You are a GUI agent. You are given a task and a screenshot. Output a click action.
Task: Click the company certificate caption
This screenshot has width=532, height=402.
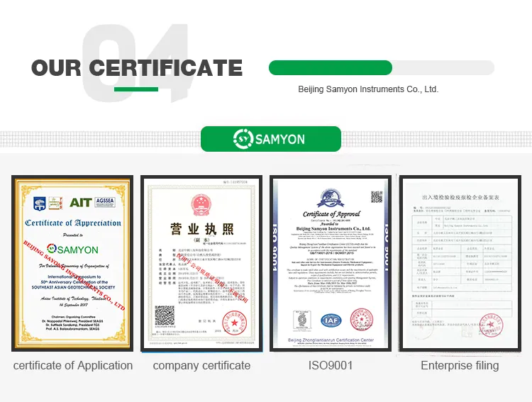201,365
